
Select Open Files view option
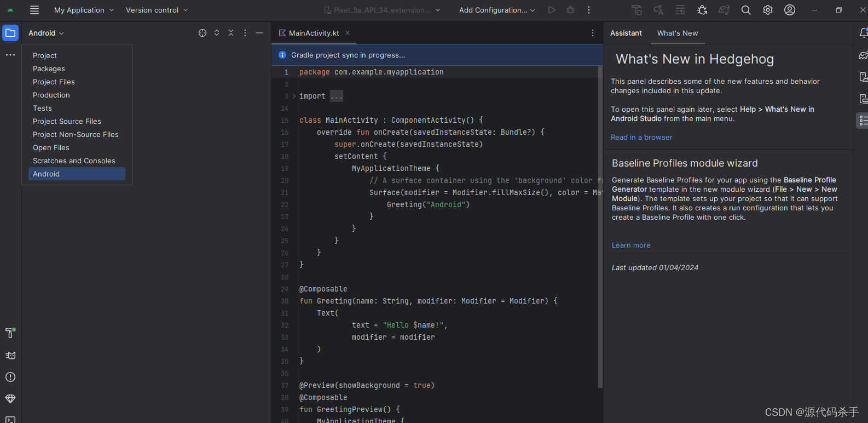[77, 147]
